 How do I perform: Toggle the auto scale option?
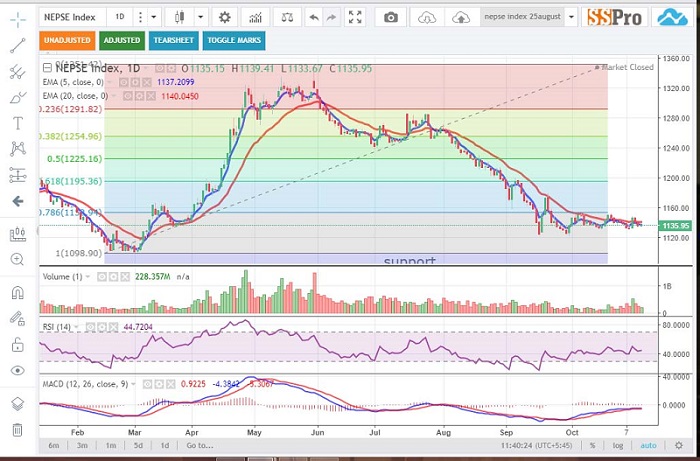[x=648, y=445]
